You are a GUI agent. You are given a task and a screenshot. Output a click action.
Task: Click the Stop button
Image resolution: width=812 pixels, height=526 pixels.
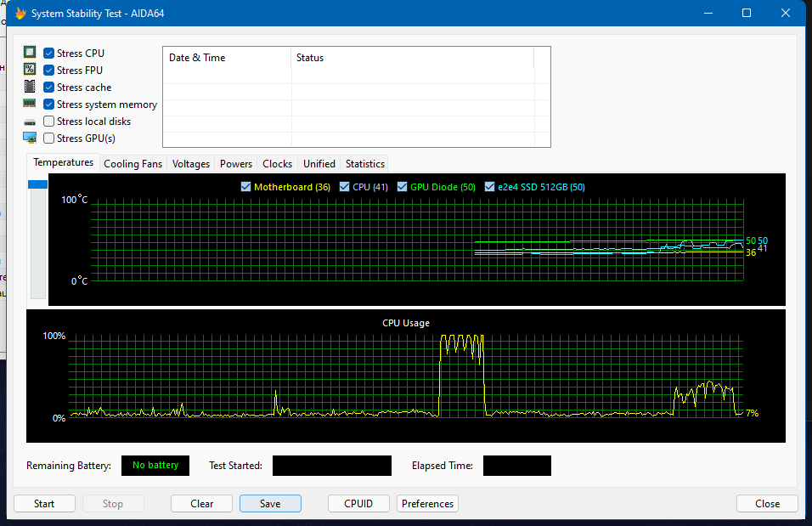click(x=113, y=504)
